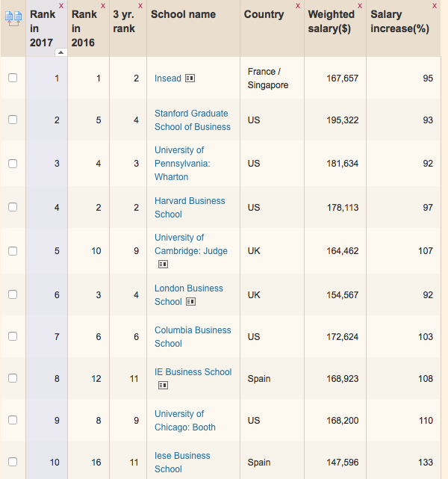Select the Iese Business School checkbox

pos(13,462)
